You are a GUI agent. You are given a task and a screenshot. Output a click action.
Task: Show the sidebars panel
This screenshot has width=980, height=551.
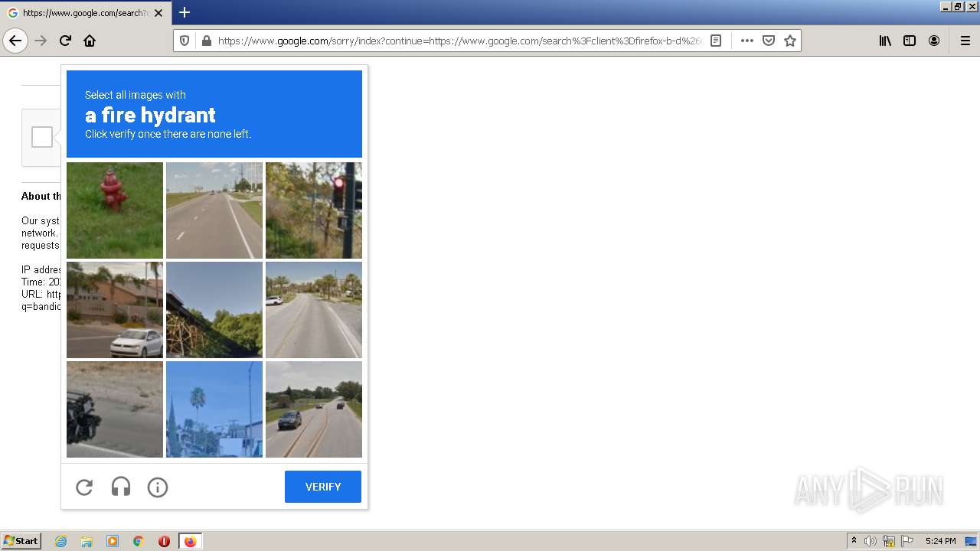910,41
